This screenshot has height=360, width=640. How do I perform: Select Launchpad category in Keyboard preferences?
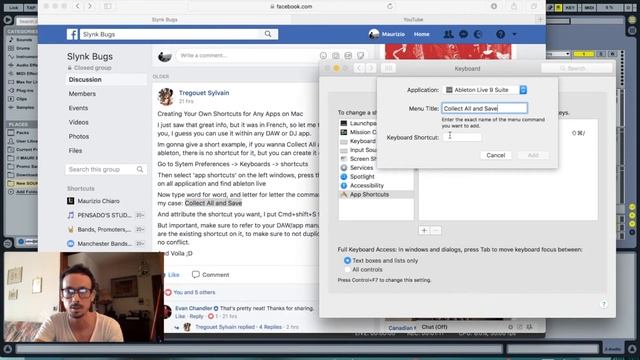[358, 123]
